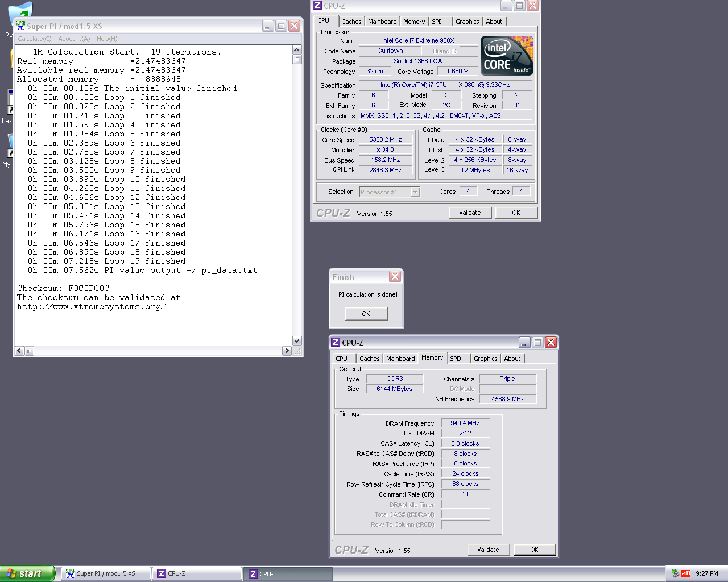Click the Super PI horizontal scroll thumb

tap(30, 351)
